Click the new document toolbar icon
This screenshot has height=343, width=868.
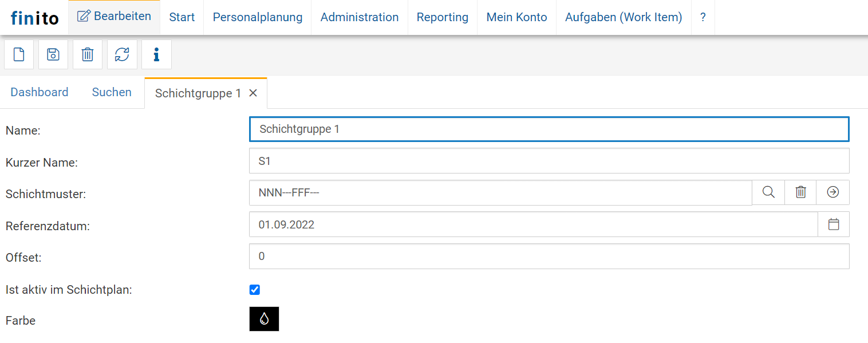click(19, 54)
